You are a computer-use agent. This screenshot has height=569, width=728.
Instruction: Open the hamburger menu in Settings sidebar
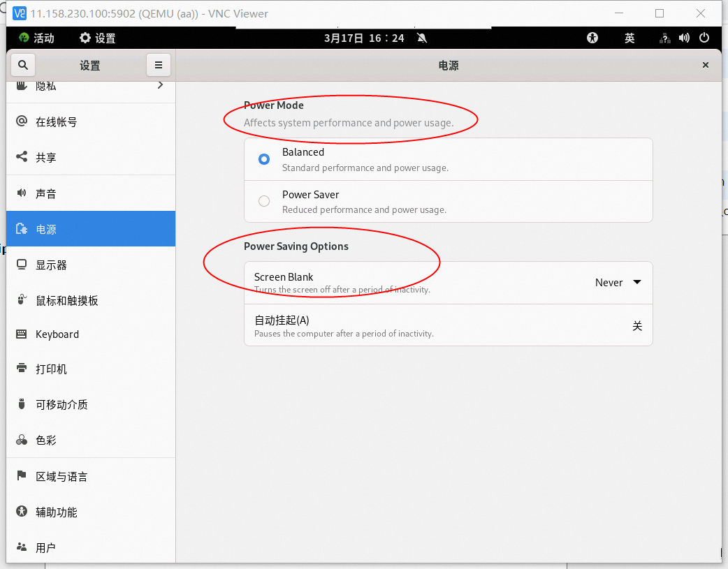pyautogui.click(x=159, y=65)
